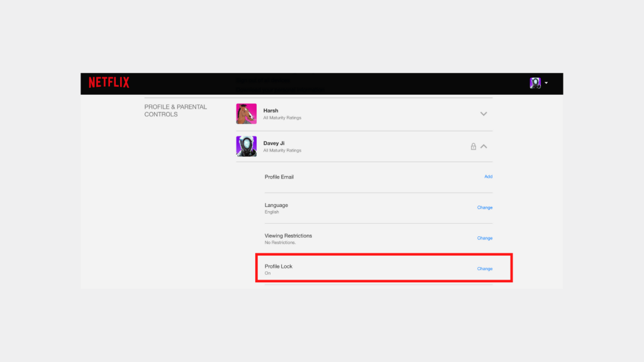
Task: Select Davey Ji's robot profile avatar
Action: (247, 146)
